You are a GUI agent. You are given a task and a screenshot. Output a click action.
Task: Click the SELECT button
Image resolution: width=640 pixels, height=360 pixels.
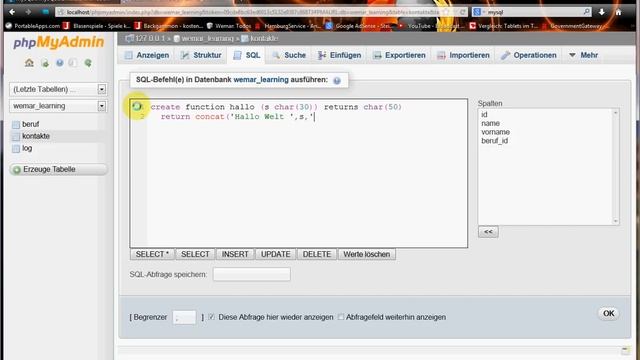pos(195,254)
